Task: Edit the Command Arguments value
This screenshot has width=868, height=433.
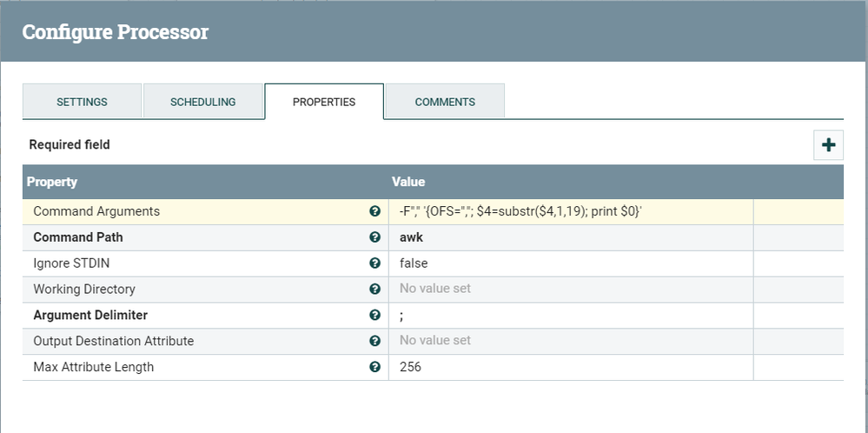Action: coord(520,211)
